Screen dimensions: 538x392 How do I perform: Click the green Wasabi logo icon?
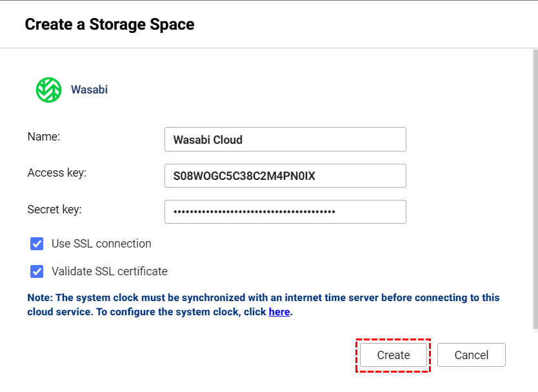[x=48, y=90]
